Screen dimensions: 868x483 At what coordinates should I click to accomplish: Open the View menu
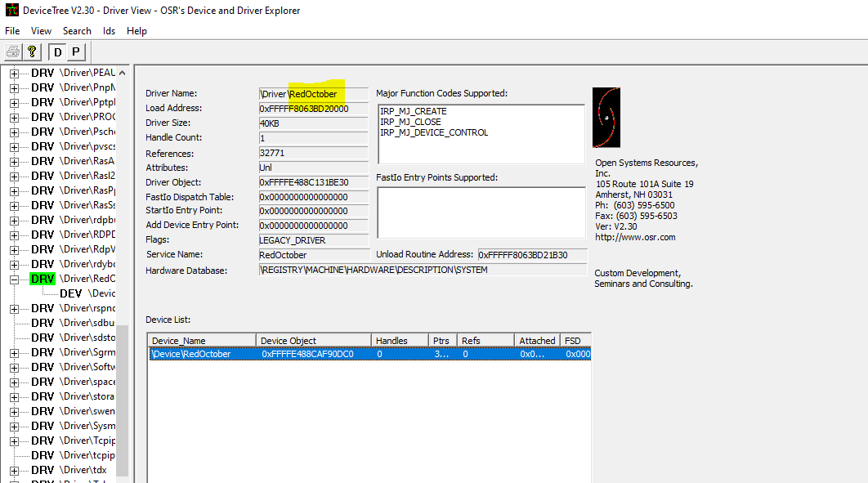(41, 31)
